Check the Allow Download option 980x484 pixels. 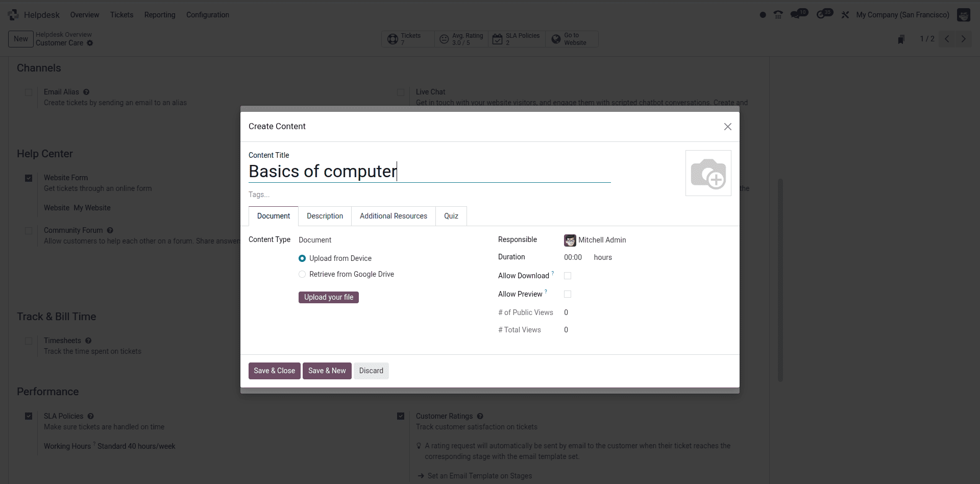pos(567,276)
